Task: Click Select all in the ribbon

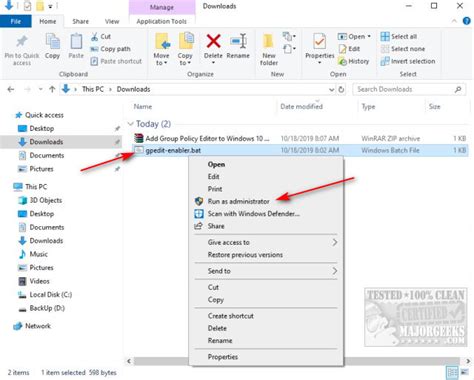Action: [399, 36]
